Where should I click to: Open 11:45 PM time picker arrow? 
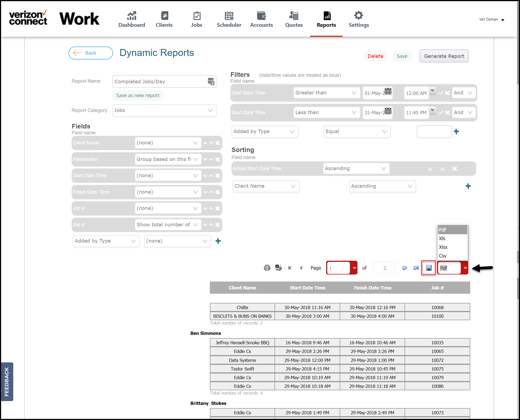pyautogui.click(x=433, y=110)
